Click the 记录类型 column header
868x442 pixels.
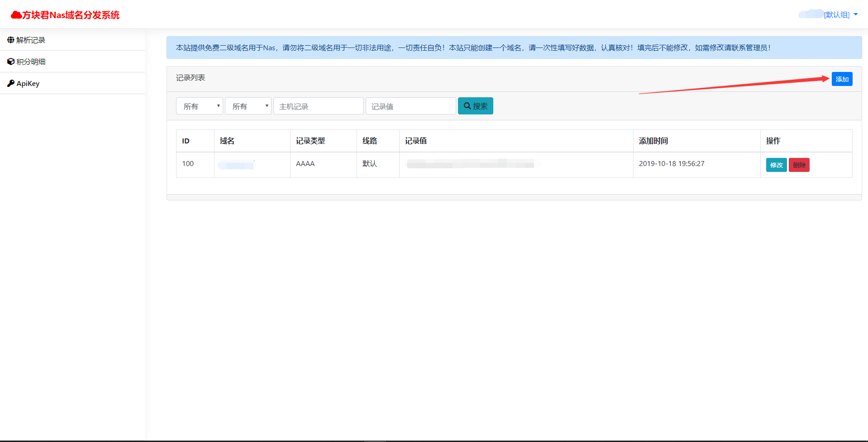pos(310,141)
